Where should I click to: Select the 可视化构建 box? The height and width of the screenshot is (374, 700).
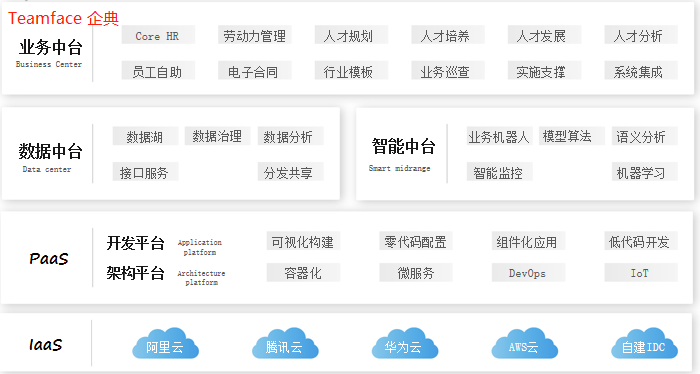tap(303, 241)
